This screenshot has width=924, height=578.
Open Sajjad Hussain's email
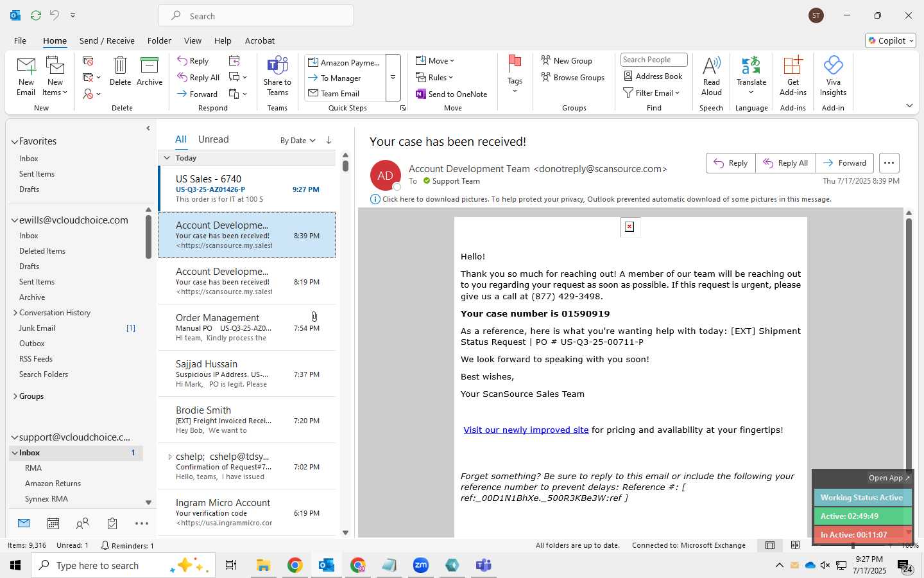click(247, 374)
